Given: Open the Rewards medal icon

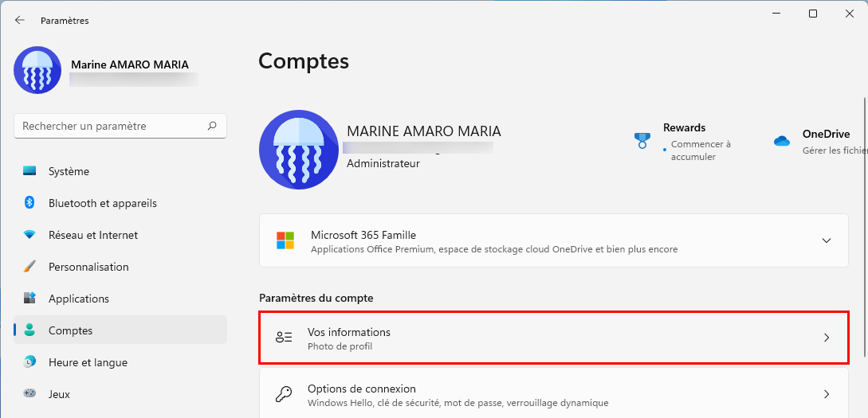Looking at the screenshot, I should tap(642, 140).
